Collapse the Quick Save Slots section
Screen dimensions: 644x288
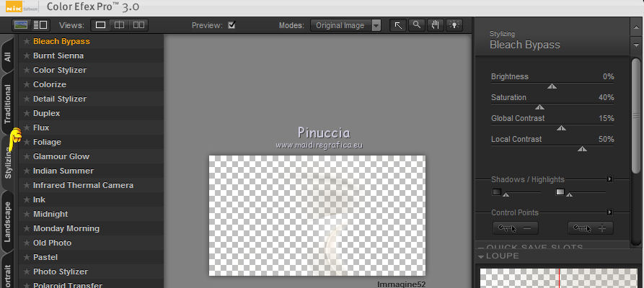pyautogui.click(x=481, y=248)
